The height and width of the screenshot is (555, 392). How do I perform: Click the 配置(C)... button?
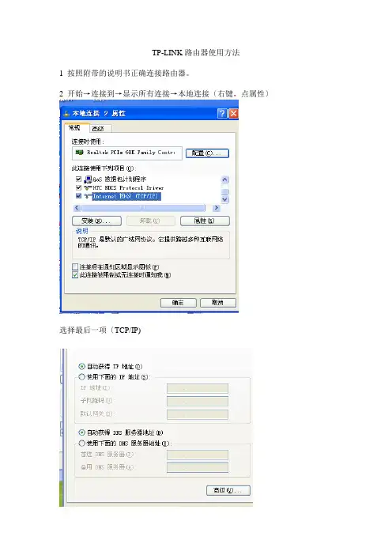tap(207, 153)
